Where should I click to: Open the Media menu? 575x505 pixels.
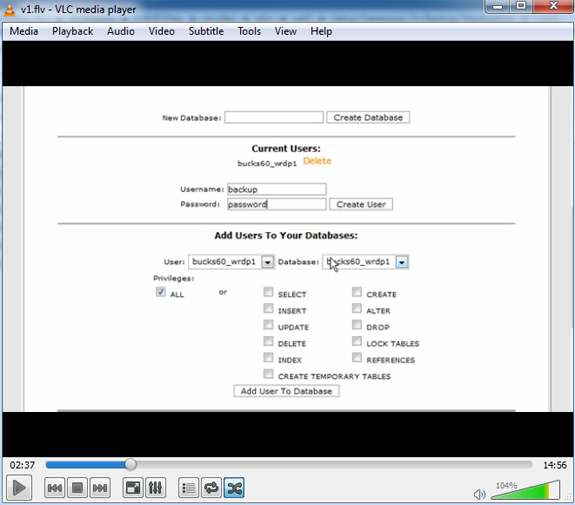pos(24,31)
